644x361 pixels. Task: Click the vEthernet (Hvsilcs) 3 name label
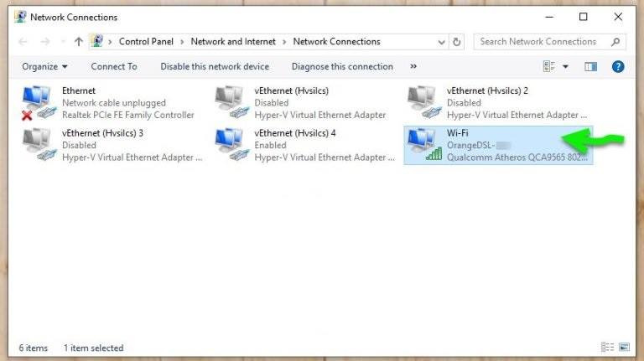(x=102, y=133)
